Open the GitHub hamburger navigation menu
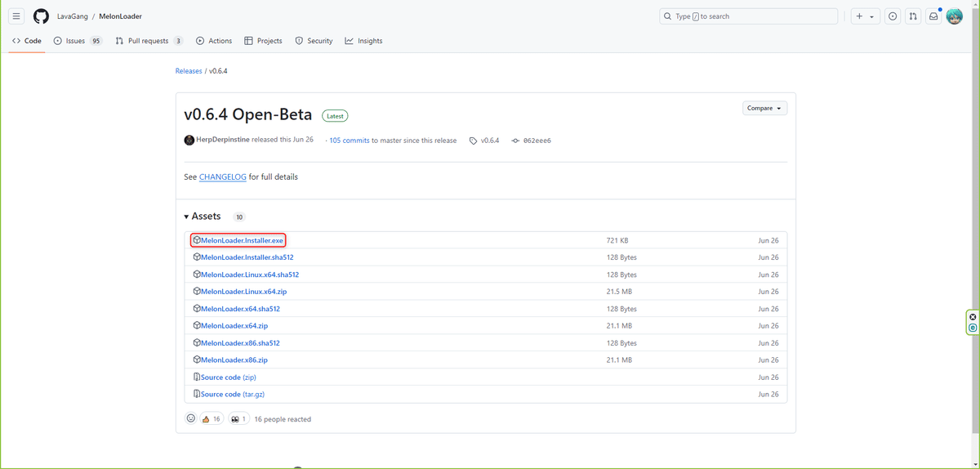 pos(16,16)
